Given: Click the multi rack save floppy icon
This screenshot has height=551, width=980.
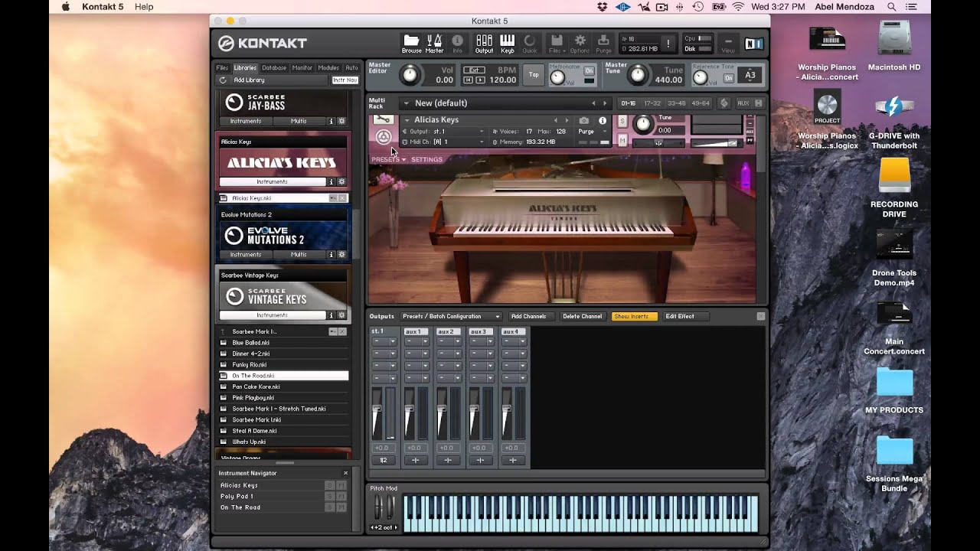Looking at the screenshot, I should [x=759, y=103].
